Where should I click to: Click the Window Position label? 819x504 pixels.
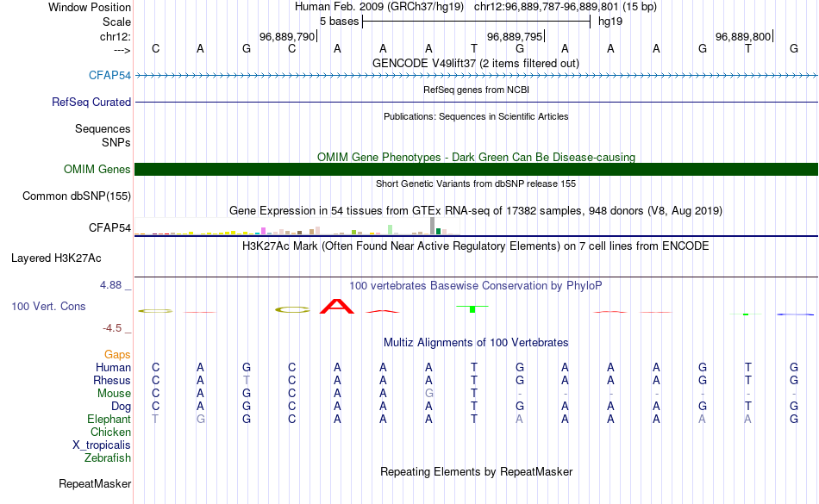point(90,7)
